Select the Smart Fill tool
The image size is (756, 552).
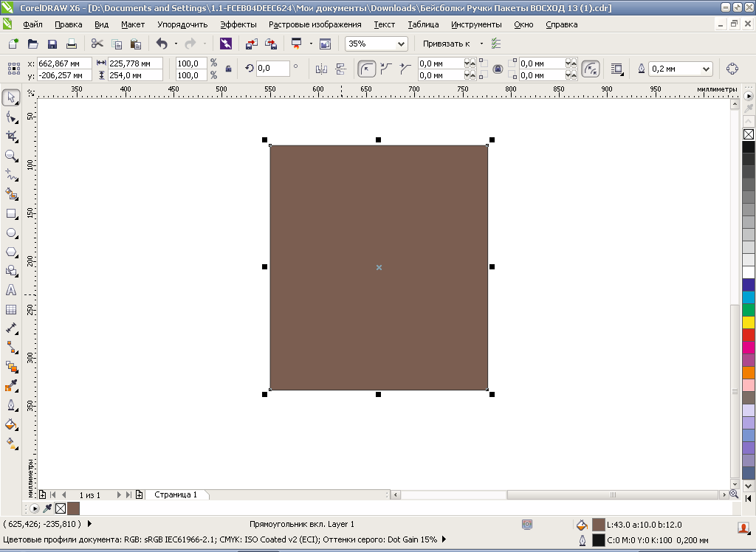(11, 194)
